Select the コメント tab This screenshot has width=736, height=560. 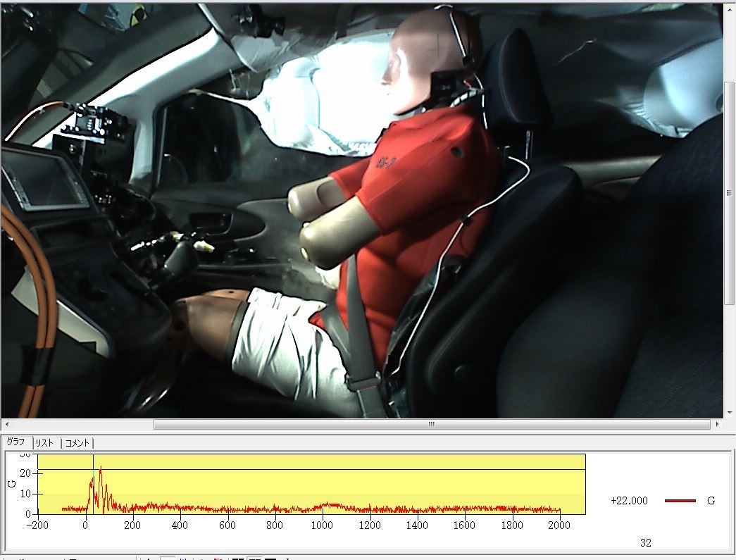tap(77, 443)
